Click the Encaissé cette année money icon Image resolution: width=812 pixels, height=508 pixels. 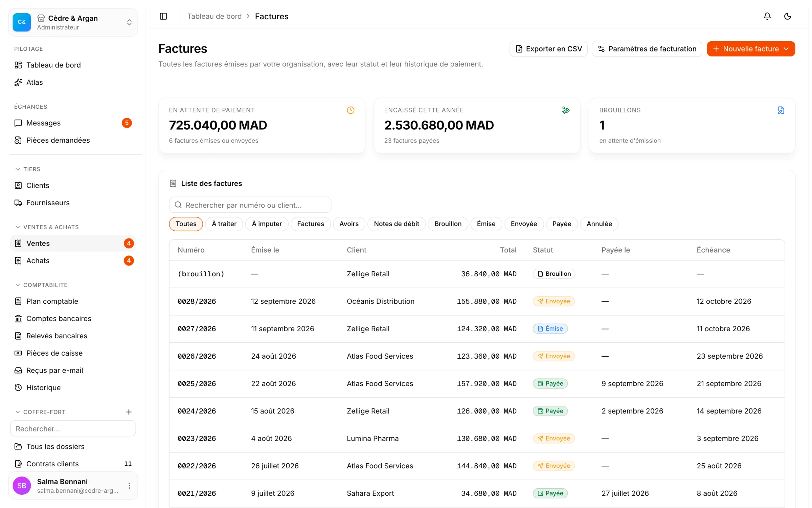[566, 110]
